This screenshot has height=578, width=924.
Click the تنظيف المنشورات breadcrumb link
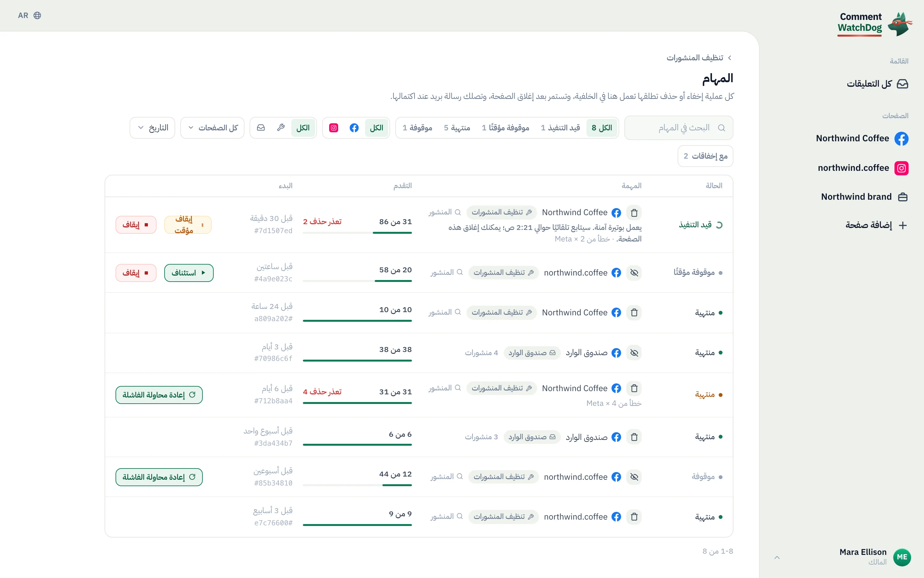(695, 58)
